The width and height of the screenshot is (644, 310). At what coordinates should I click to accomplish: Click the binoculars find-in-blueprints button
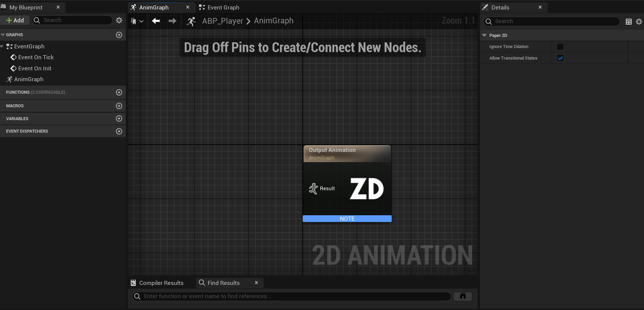pos(463,296)
